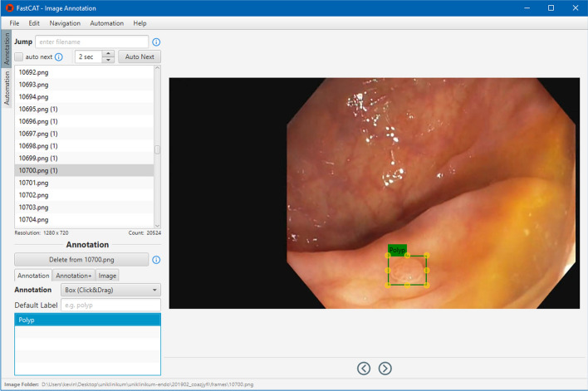Click the file list scrollbar thumb

pyautogui.click(x=157, y=149)
